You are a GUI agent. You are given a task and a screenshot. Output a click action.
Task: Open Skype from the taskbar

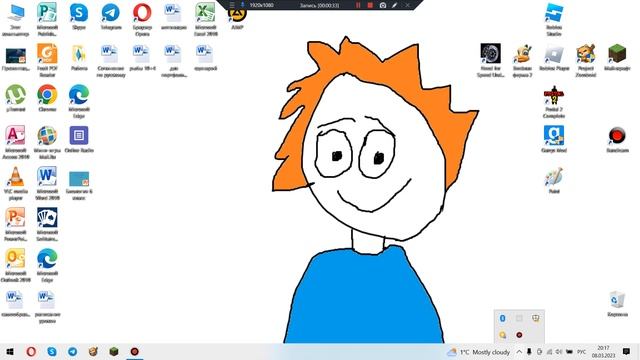(x=52, y=351)
